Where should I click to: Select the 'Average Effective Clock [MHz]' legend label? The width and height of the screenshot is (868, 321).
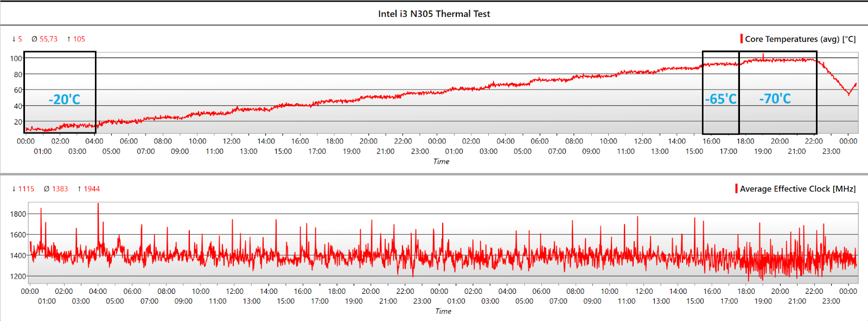[797, 188]
